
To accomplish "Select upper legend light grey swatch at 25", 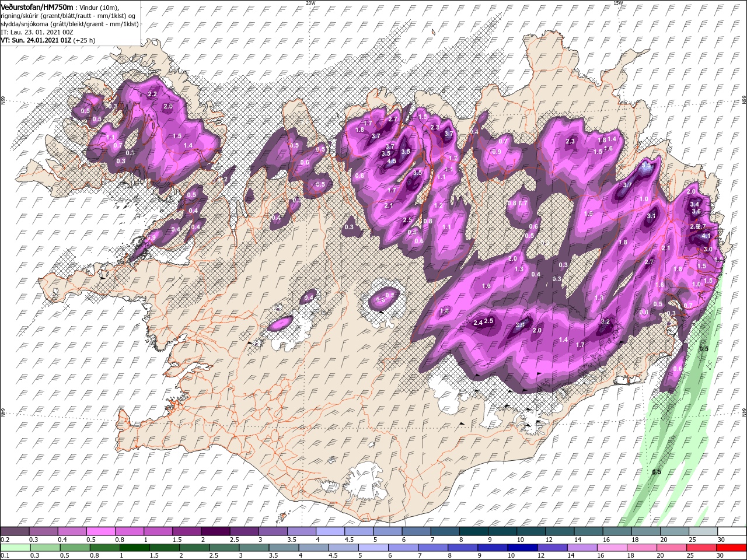I will [x=703, y=531].
